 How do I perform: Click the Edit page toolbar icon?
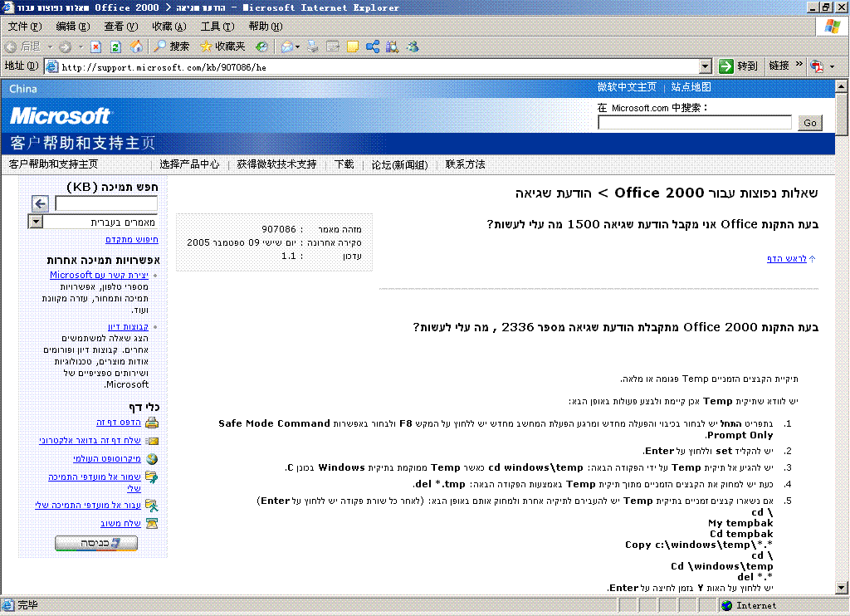tap(333, 46)
